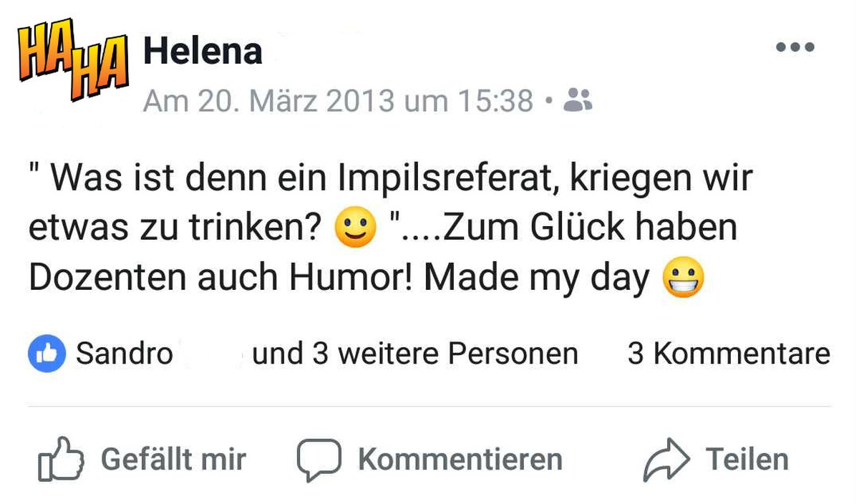Image resolution: width=859 pixels, height=504 pixels.
Task: Click the share arrow icon
Action: tap(666, 460)
